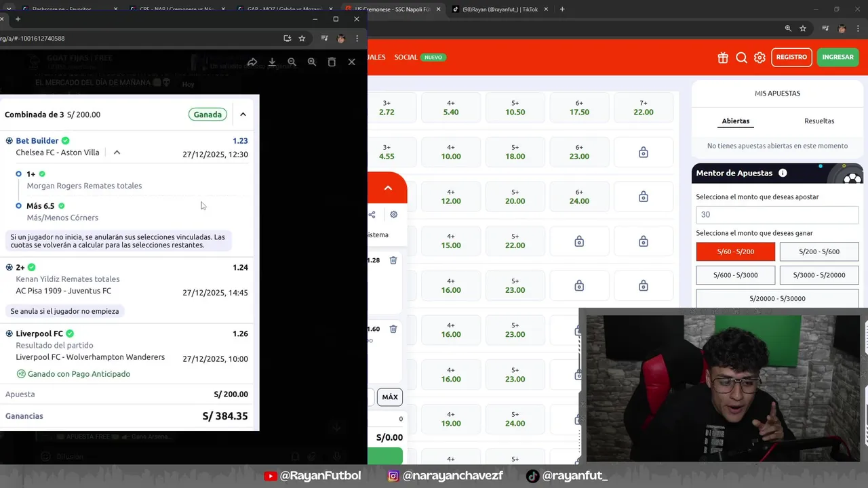The image size is (868, 488).
Task: Open profile avatar in the front window toolbar
Action: coord(341,39)
